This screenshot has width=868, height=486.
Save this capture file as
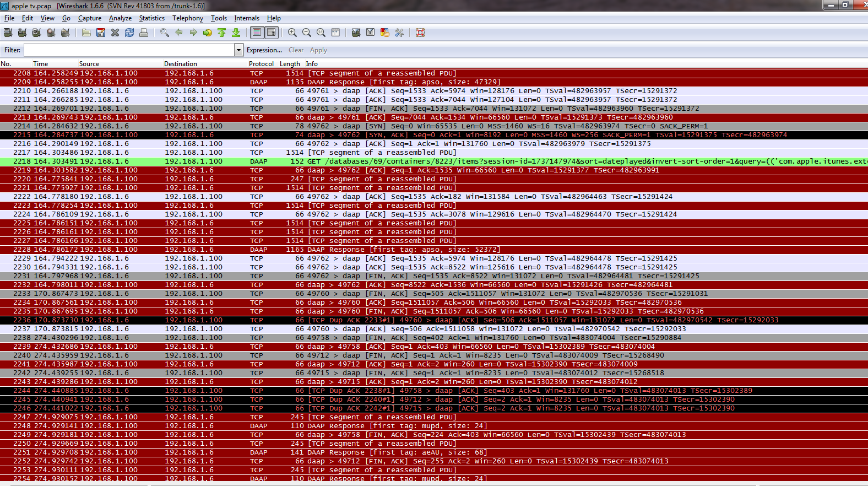coord(101,33)
